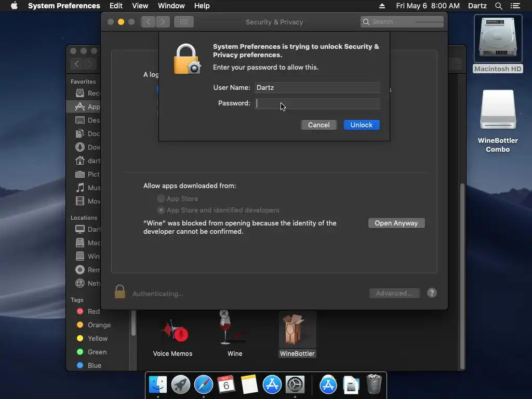The width and height of the screenshot is (532, 399).
Task: Open the document stack next to Trash in Dock
Action: (x=351, y=385)
